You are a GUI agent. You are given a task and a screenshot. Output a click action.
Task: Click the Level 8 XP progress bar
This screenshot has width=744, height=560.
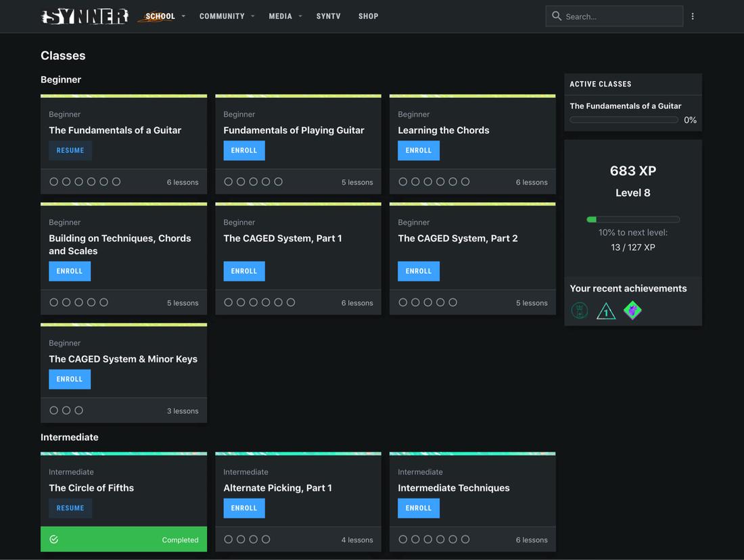pyautogui.click(x=633, y=218)
